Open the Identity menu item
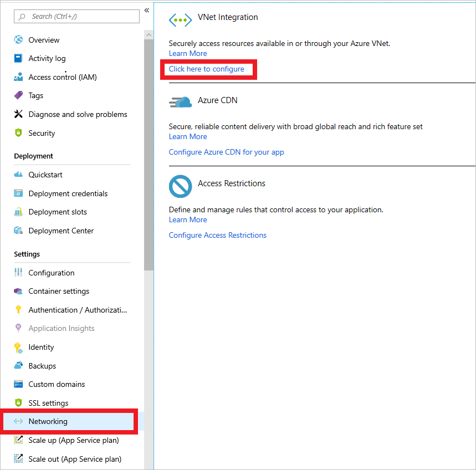476x470 pixels. click(41, 347)
